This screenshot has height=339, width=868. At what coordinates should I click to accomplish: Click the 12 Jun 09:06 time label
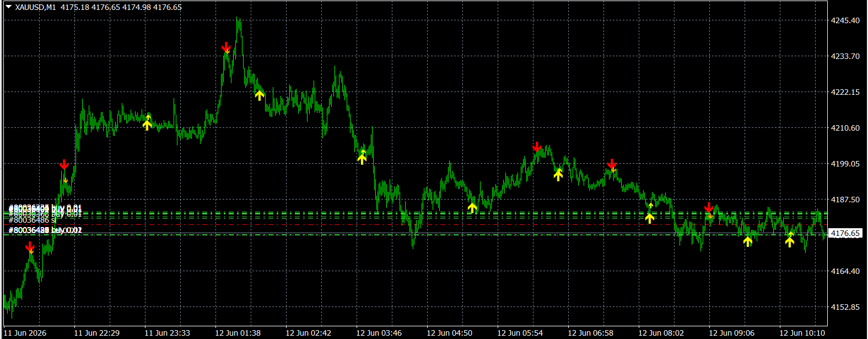pyautogui.click(x=731, y=333)
